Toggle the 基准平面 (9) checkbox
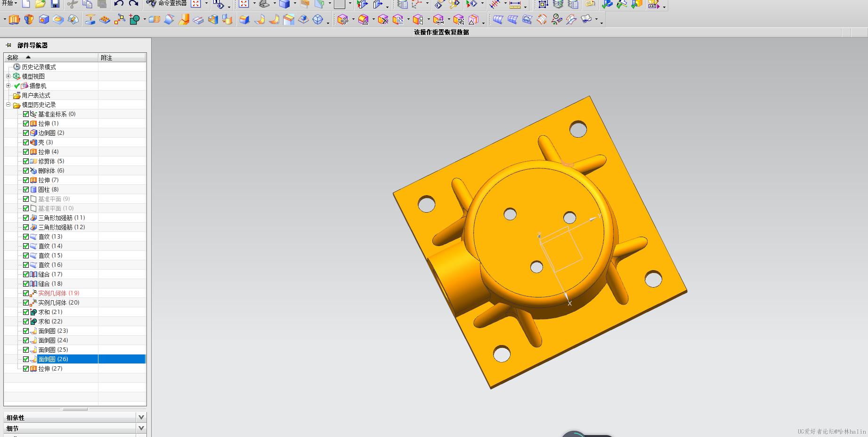 click(x=26, y=199)
